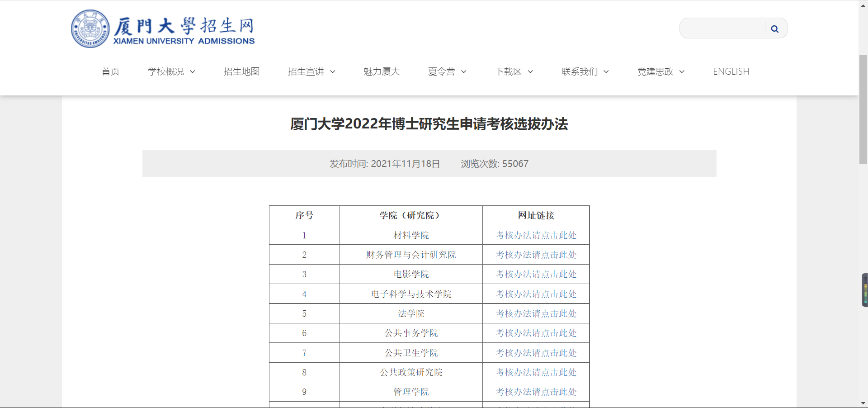
Task: Click the floating widget on right edge
Action: (865, 290)
